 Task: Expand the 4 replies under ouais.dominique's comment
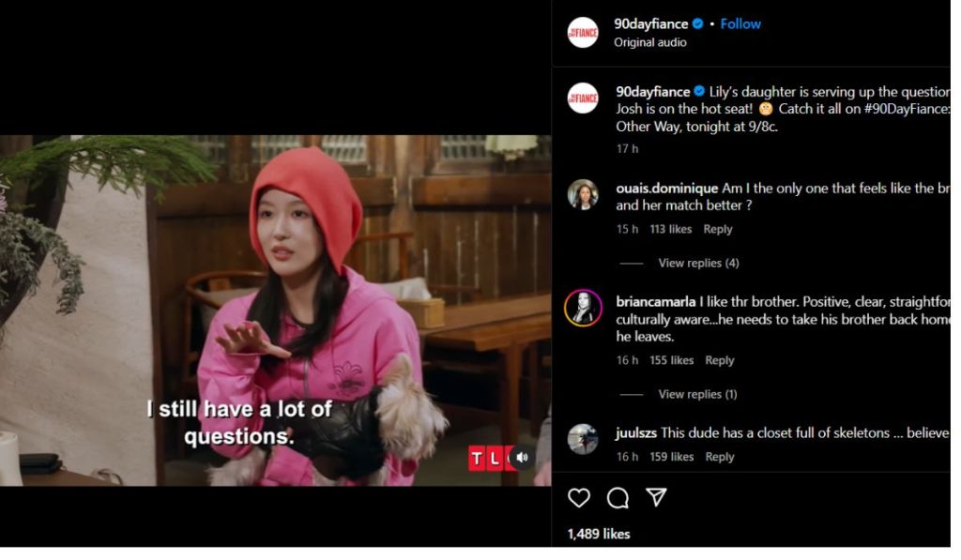click(x=697, y=263)
